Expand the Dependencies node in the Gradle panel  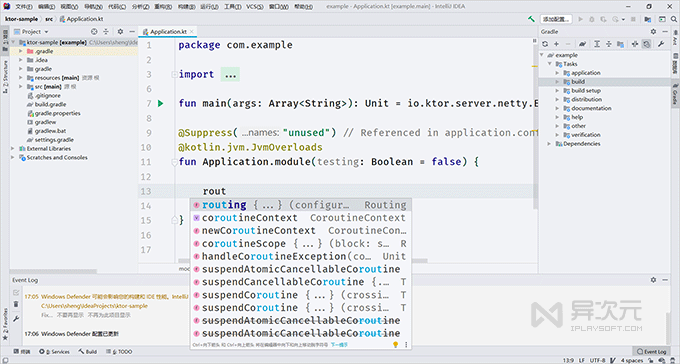point(549,144)
